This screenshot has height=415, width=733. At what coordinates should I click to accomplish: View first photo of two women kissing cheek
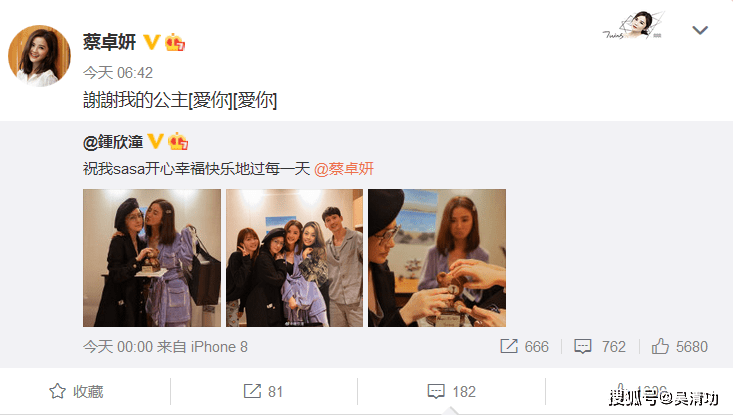152,258
